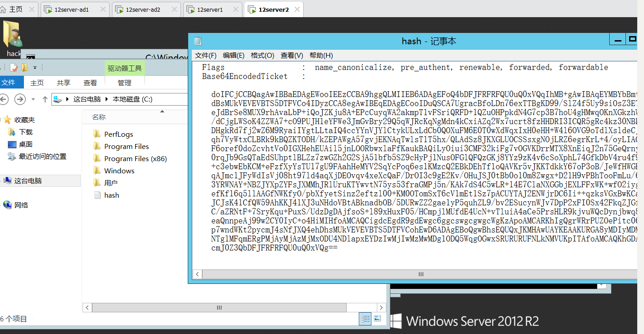Select the PerfLogs folder

point(113,134)
